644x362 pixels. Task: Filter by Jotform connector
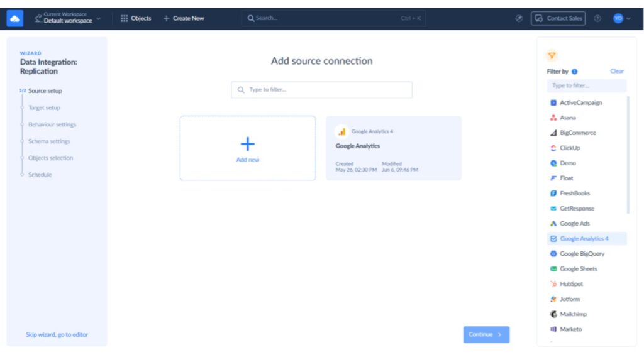(x=587, y=299)
